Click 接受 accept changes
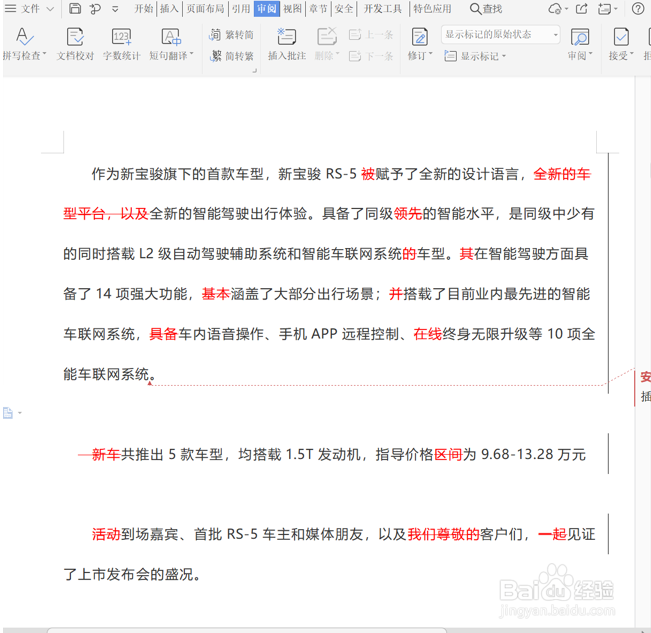 pyautogui.click(x=621, y=44)
